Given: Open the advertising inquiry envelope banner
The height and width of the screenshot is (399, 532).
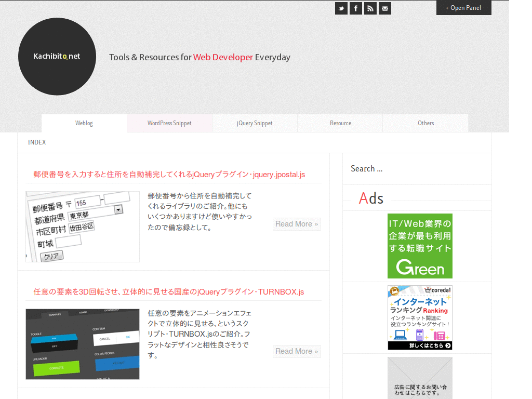Looking at the screenshot, I should 420,378.
